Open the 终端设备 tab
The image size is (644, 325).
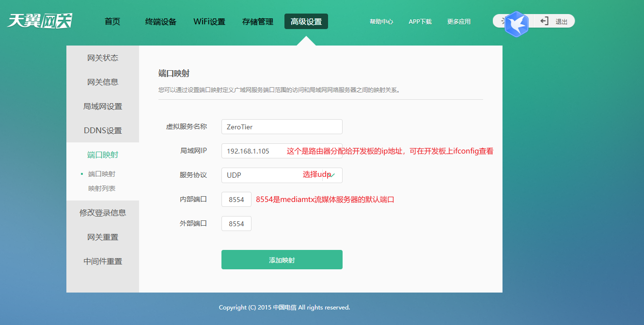[x=161, y=21]
